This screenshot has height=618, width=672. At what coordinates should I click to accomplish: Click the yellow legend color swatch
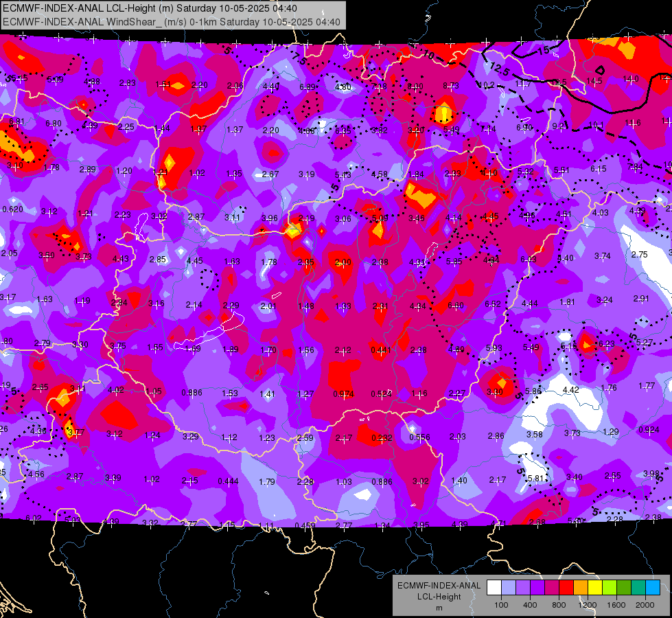point(595,588)
